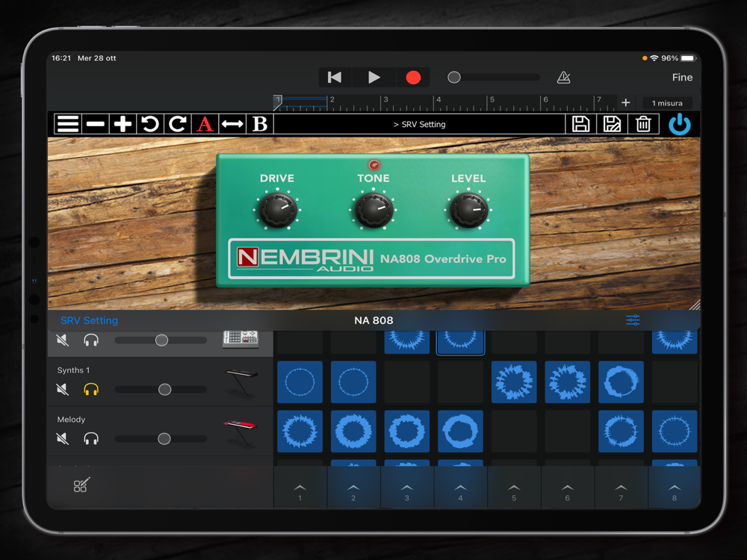Mute the Melody track
This screenshot has width=747, height=560.
(x=63, y=438)
